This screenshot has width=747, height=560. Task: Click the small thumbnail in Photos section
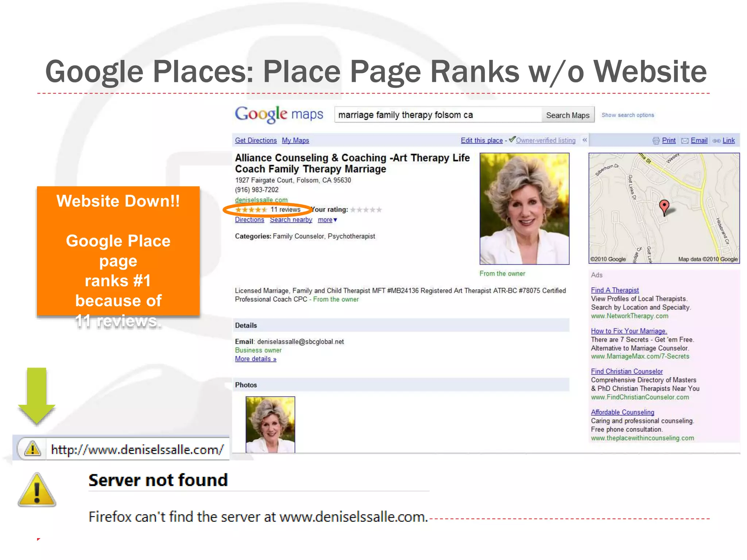270,425
